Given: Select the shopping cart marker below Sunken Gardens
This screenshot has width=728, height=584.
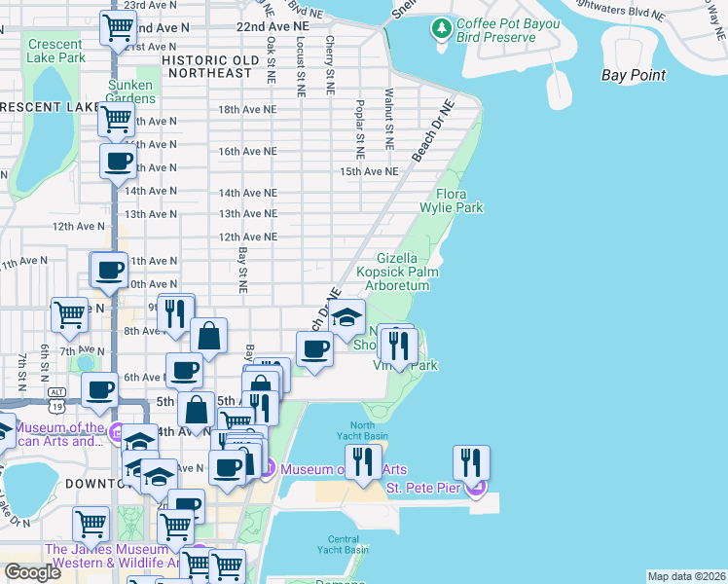Looking at the screenshot, I should [117, 123].
